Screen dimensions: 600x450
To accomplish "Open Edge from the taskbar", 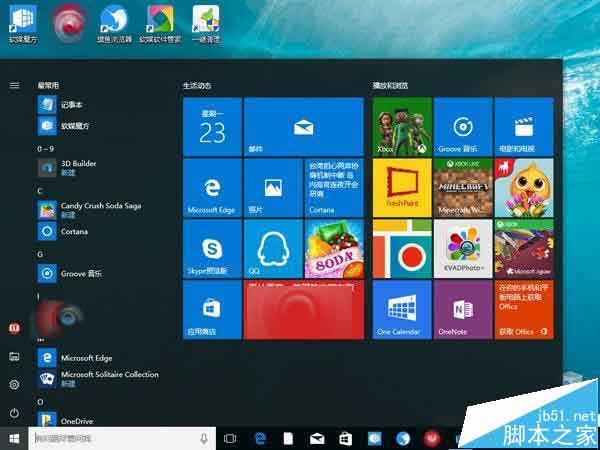I will [x=260, y=439].
